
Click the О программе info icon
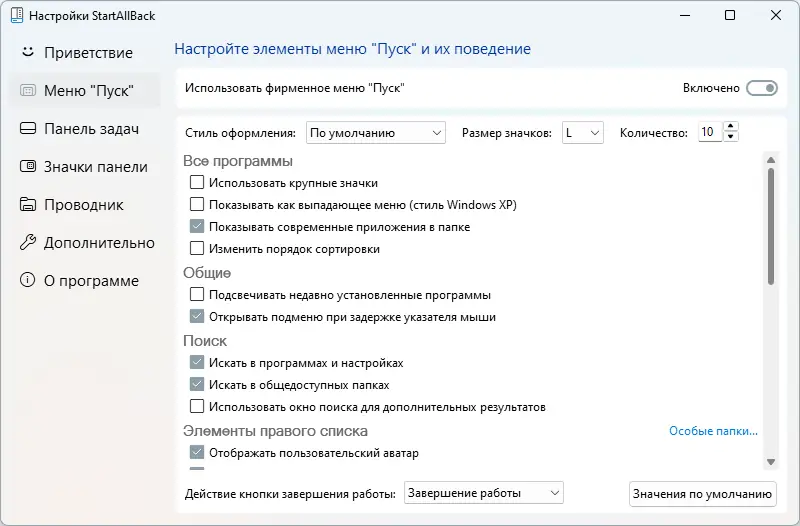(x=27, y=280)
